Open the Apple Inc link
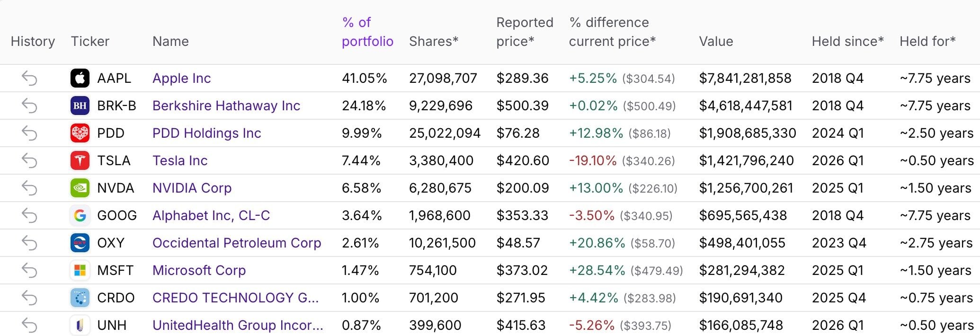This screenshot has width=980, height=336. [x=182, y=78]
